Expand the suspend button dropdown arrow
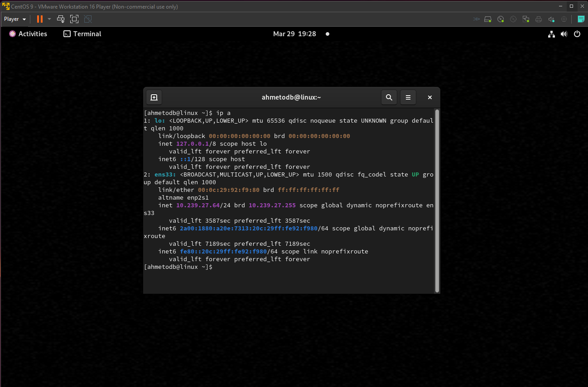Screen dimensions: 588x387 tap(49, 19)
